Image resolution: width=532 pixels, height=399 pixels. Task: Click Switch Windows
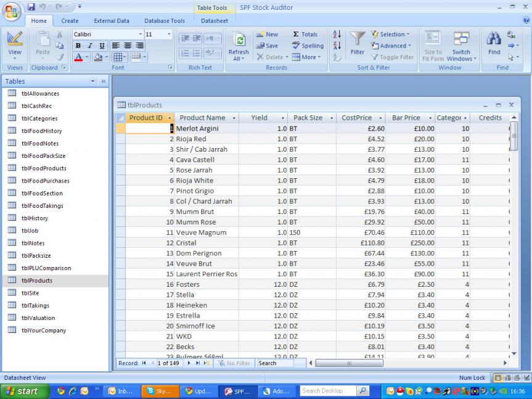click(x=461, y=46)
